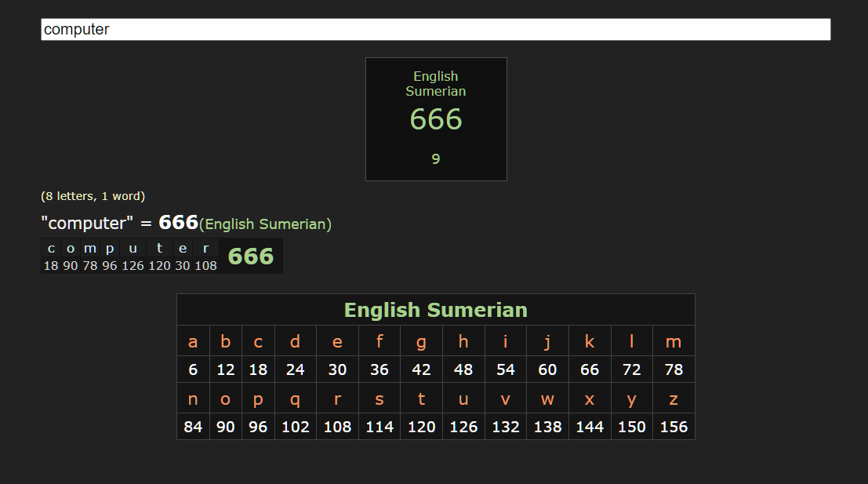The width and height of the screenshot is (868, 484).
Task: Click letter "u" in the computer breakdown
Action: click(133, 249)
